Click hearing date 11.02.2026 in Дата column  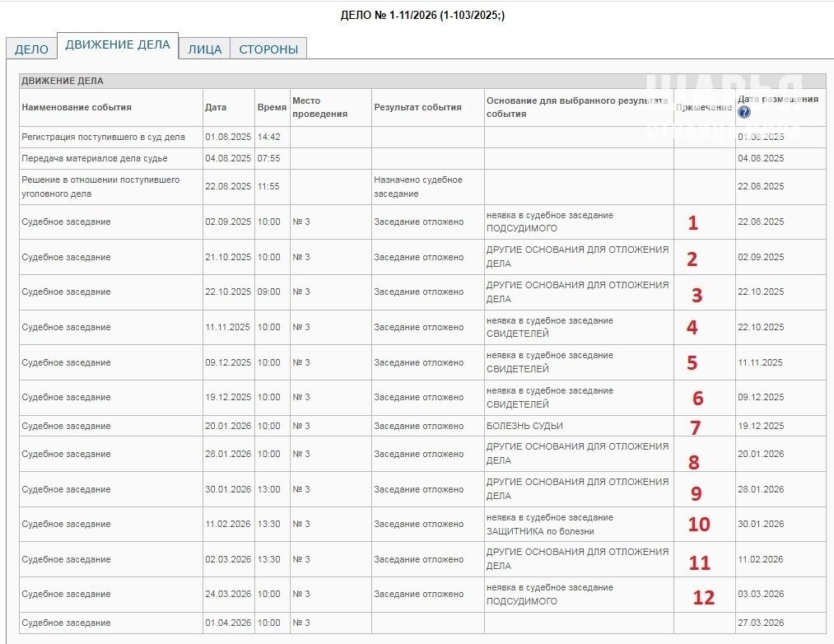[x=228, y=524]
